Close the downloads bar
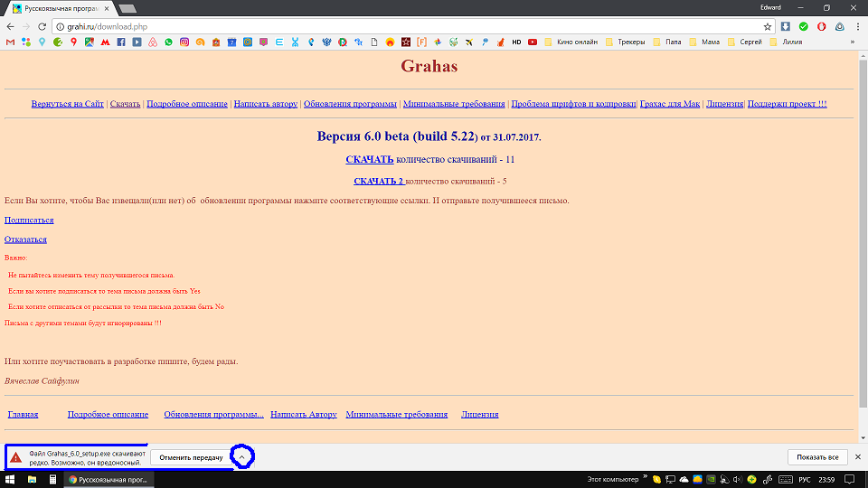The height and width of the screenshot is (488, 868). [858, 457]
